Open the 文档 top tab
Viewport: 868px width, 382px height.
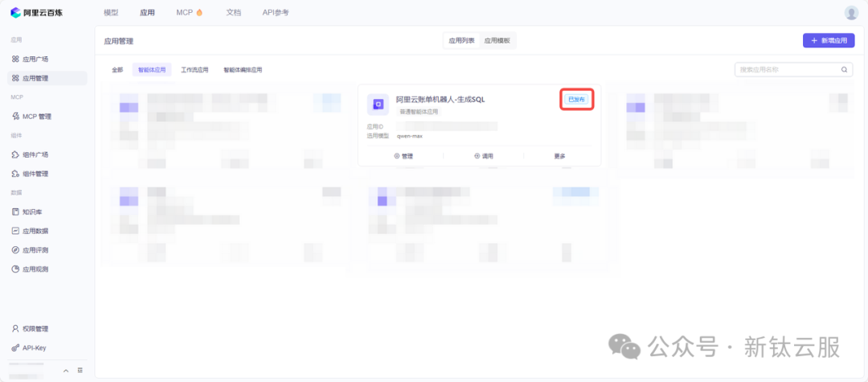point(234,13)
